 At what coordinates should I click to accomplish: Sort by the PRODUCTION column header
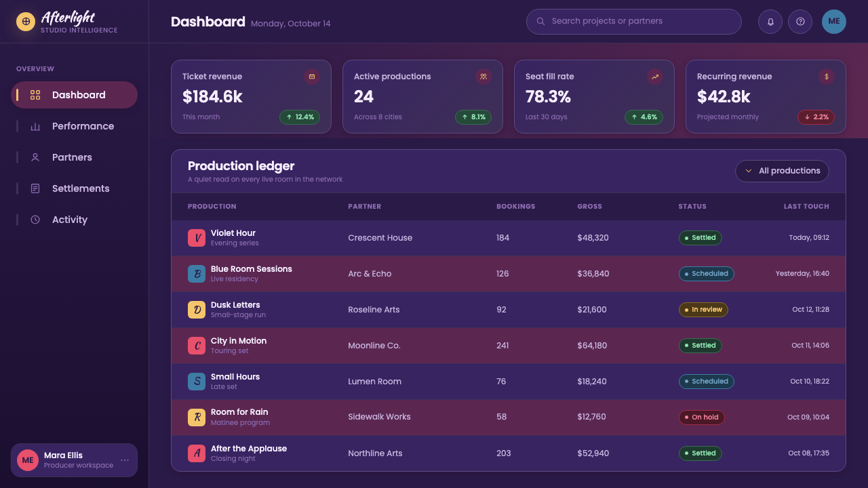point(212,206)
